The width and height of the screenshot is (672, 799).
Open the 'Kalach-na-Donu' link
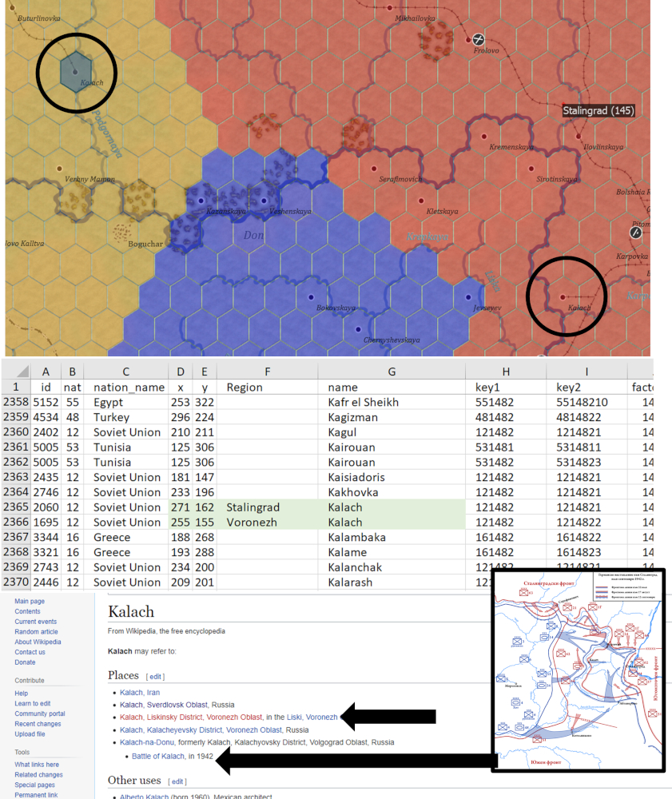click(147, 742)
